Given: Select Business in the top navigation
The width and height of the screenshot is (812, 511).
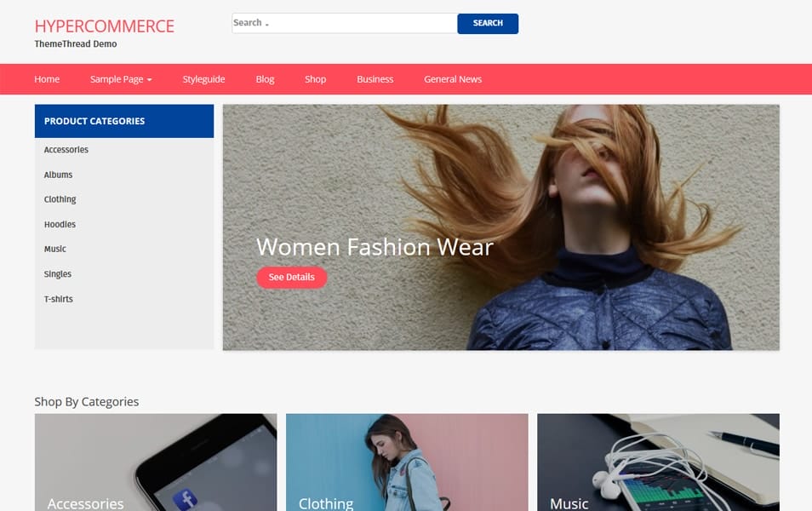Looking at the screenshot, I should 375,78.
